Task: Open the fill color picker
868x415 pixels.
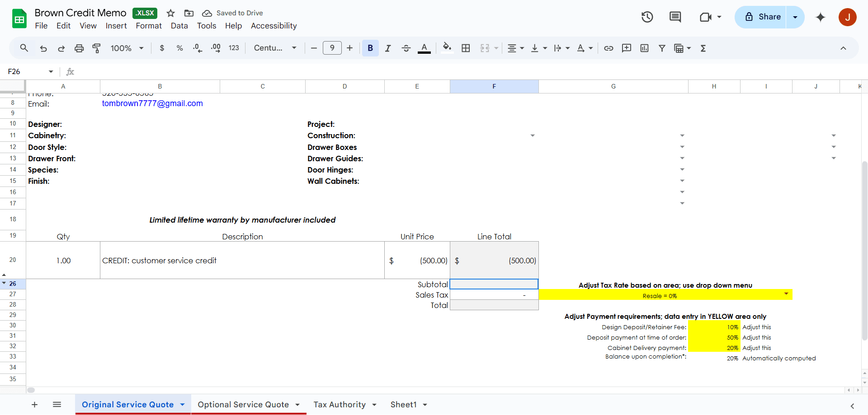Action: (x=447, y=48)
